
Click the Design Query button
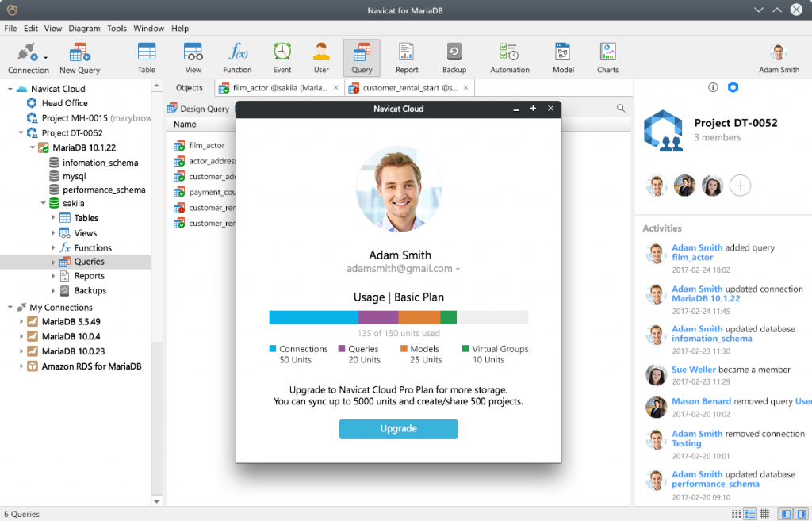(x=198, y=109)
